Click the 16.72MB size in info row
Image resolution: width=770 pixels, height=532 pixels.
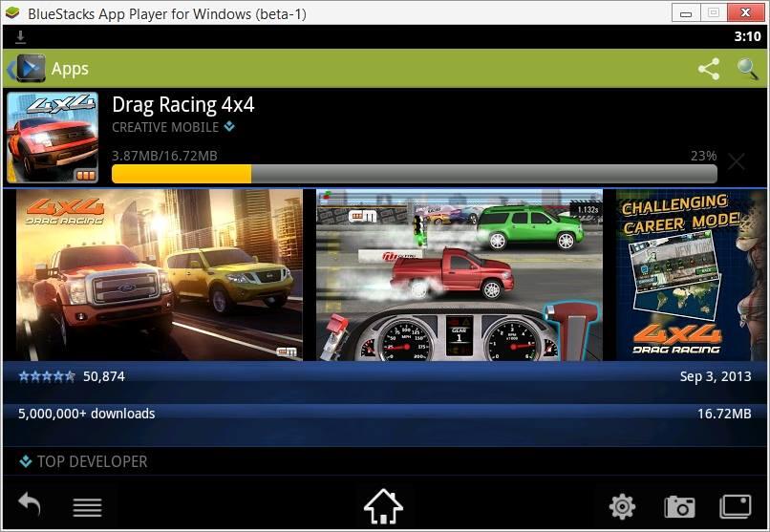click(x=724, y=414)
